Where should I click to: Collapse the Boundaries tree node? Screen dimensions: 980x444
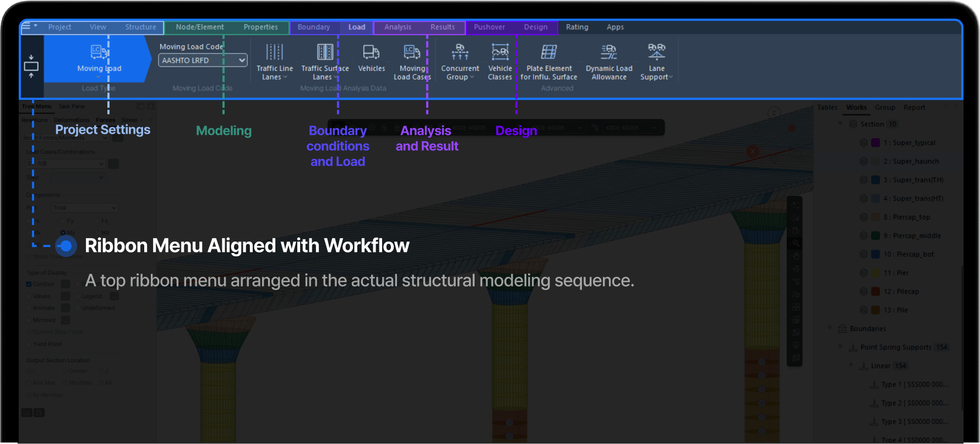(830, 328)
